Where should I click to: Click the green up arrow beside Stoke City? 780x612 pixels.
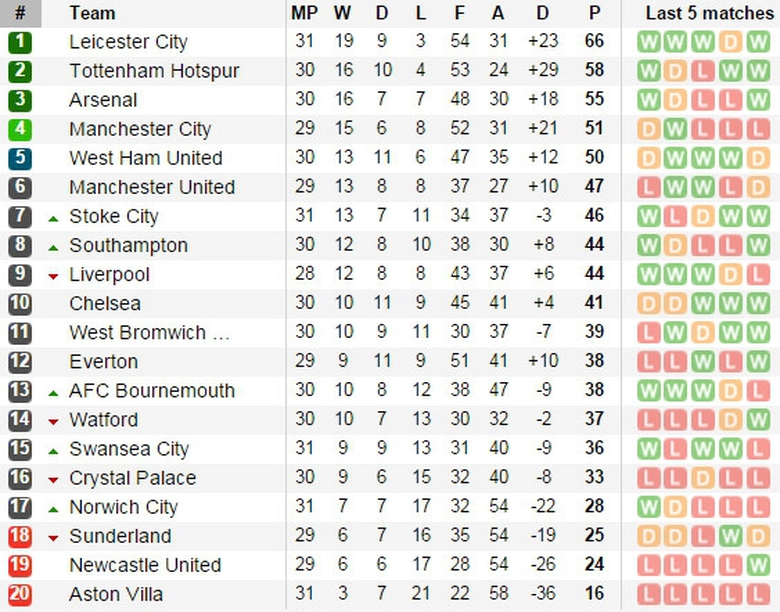[53, 218]
